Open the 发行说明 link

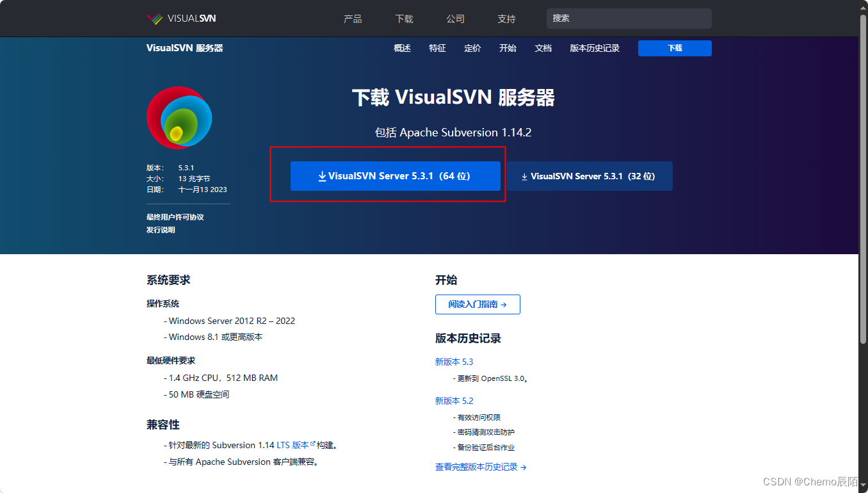click(161, 230)
